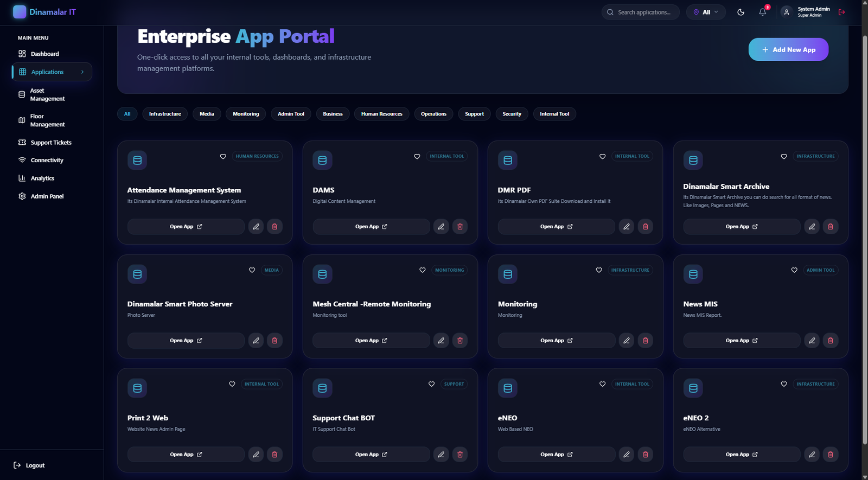
Task: Filter by Internal Tool category
Action: coord(554,114)
